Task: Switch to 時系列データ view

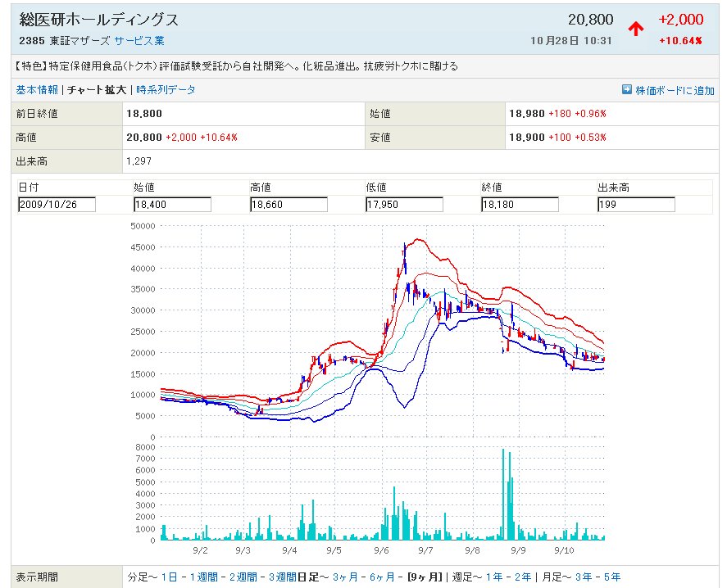Action: [166, 90]
